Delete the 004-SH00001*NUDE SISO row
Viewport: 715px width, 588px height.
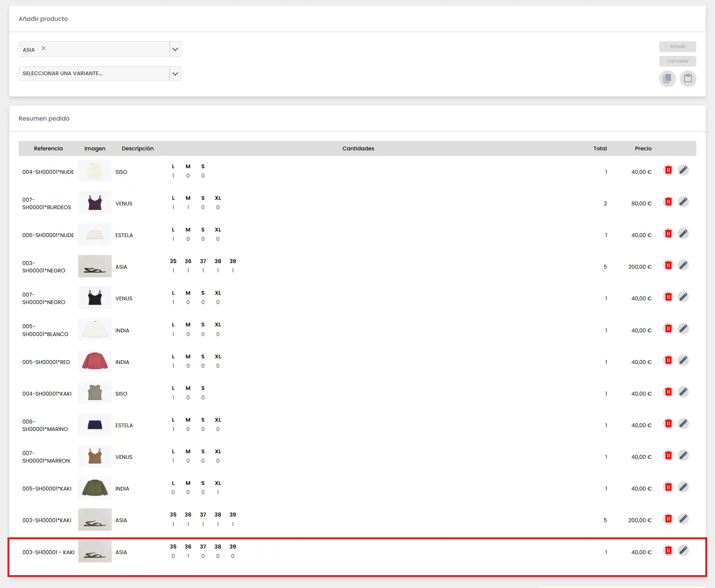pos(668,170)
